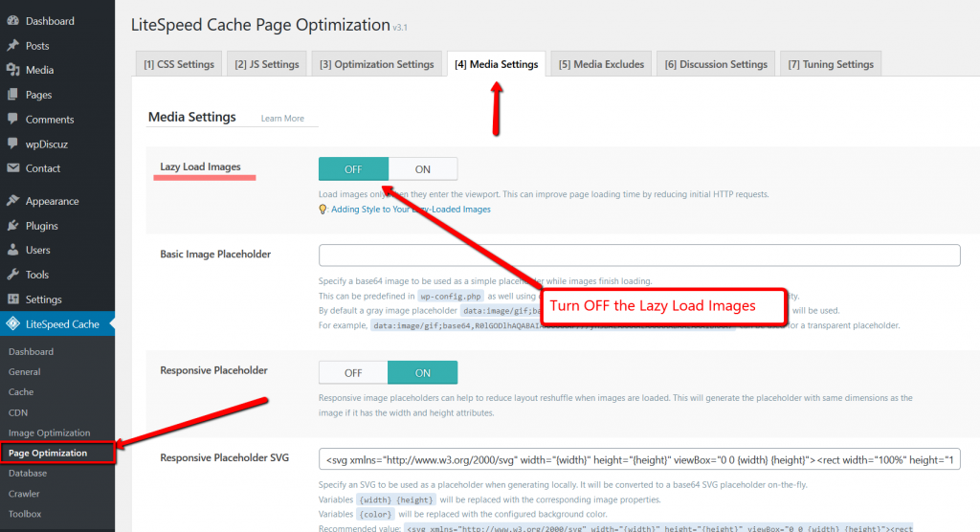This screenshot has width=980, height=532.
Task: Click the Posts pushpin icon
Action: 12,46
